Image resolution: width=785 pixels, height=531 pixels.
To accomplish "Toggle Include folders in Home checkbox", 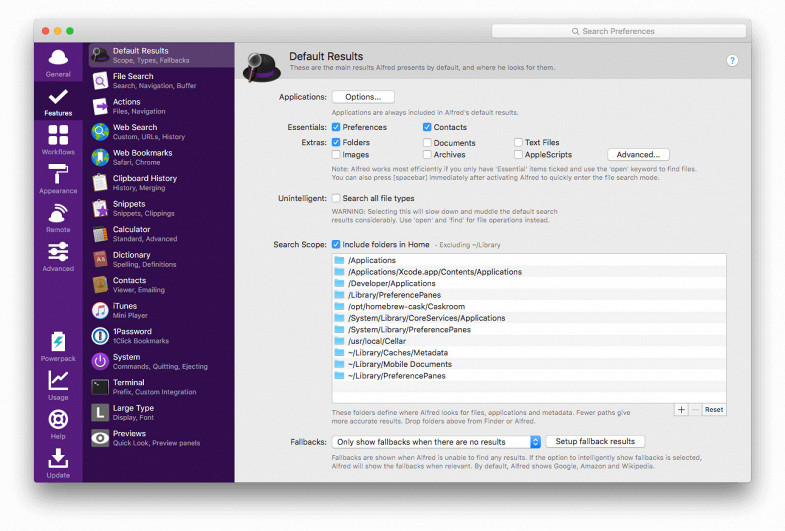I will tap(336, 244).
